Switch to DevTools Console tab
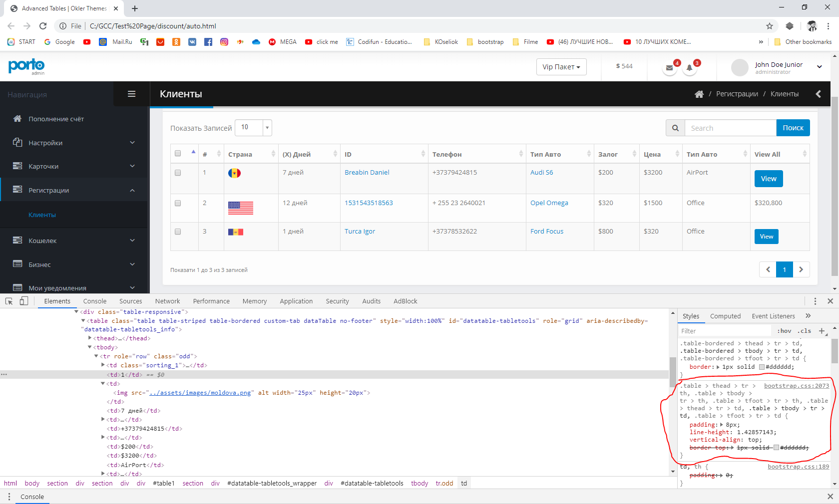Viewport: 839px width, 504px height. tap(95, 301)
